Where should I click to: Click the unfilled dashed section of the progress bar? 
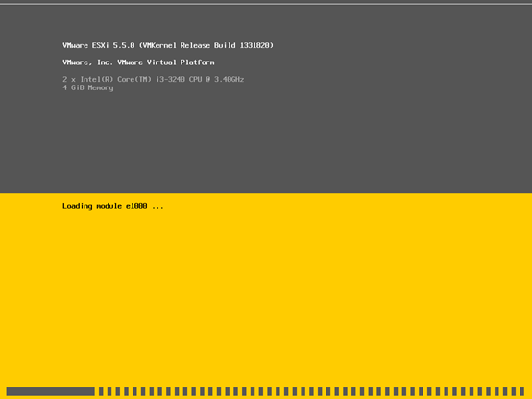311,391
